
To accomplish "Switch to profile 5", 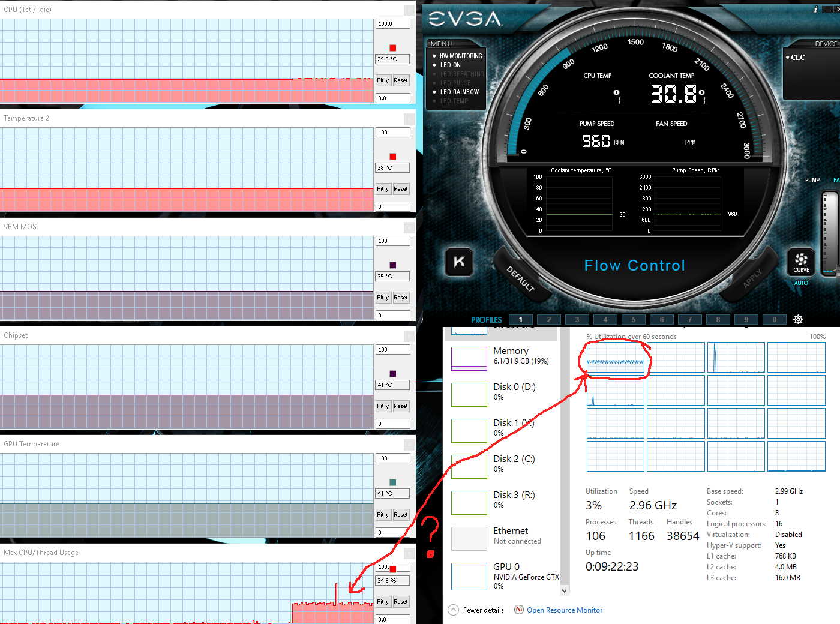I will [633, 319].
